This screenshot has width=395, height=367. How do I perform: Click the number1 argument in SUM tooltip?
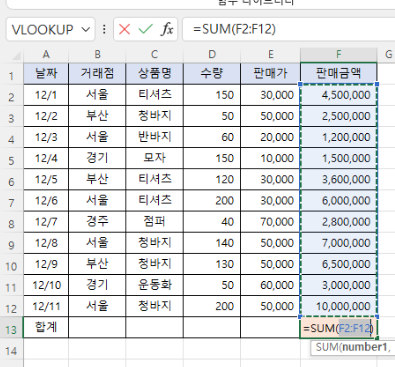coord(364,347)
